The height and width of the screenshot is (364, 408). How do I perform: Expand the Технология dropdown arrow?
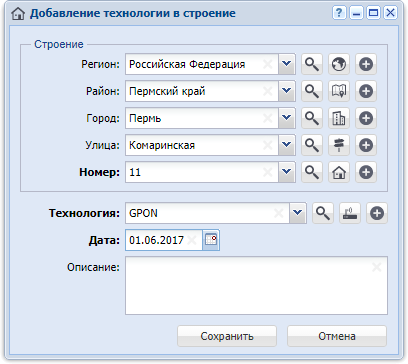coord(298,213)
